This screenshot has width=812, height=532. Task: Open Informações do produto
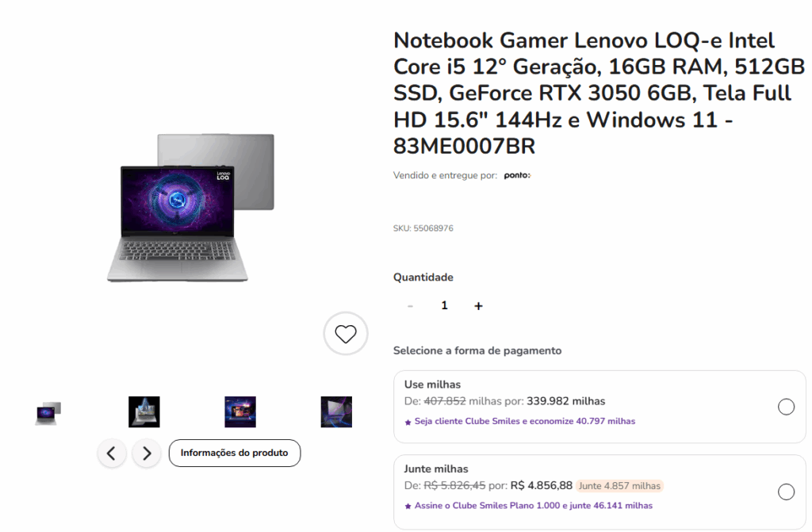pos(234,453)
